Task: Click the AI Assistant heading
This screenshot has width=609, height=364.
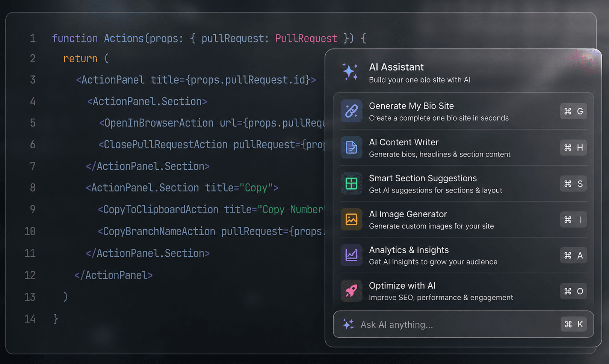Action: coord(396,67)
